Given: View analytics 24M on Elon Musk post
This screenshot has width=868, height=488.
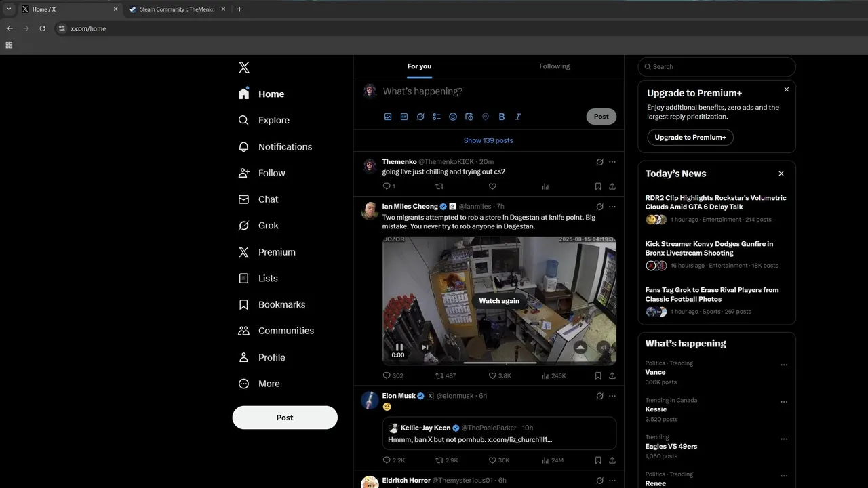Looking at the screenshot, I should (552, 460).
